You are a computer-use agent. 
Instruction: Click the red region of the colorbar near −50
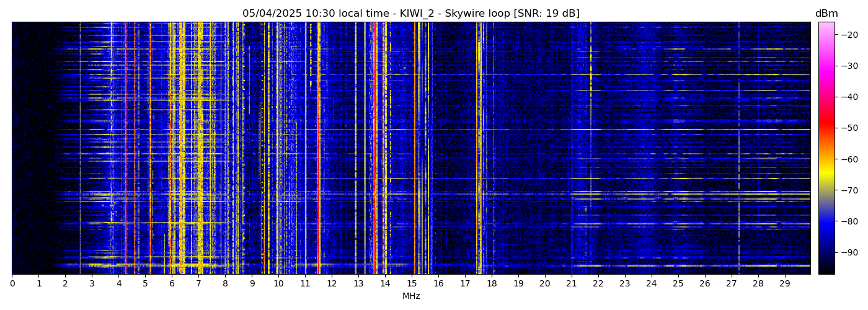826,128
